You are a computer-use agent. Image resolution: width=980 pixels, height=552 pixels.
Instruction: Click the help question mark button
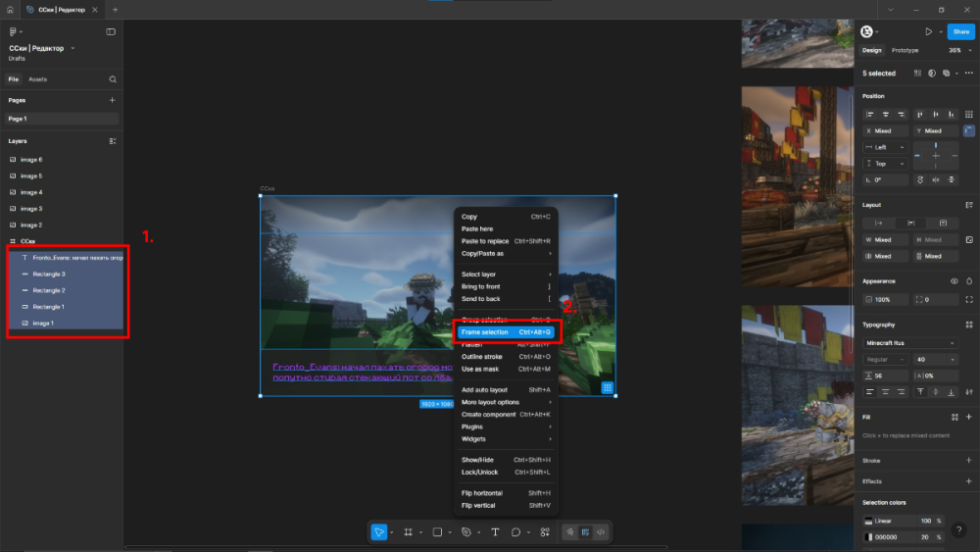pos(959,530)
